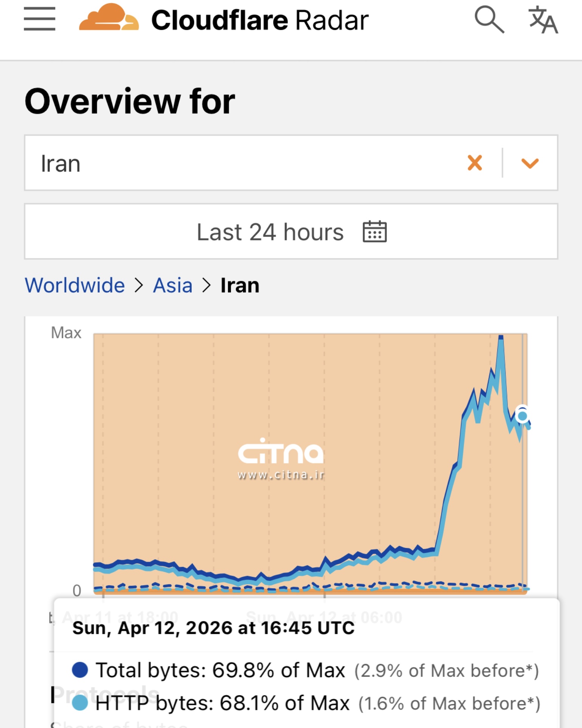Screen dimensions: 582x728
Task: Go to the Worldwide breadcrumb link
Action: 75,285
